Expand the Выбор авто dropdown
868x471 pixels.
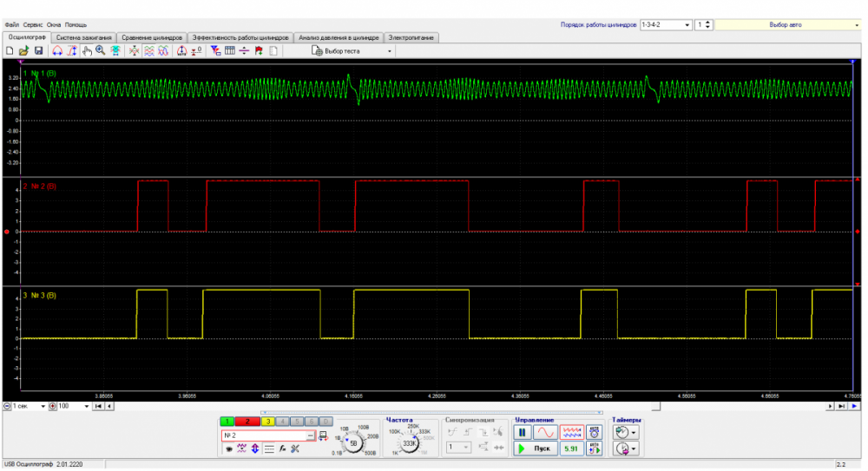(857, 25)
